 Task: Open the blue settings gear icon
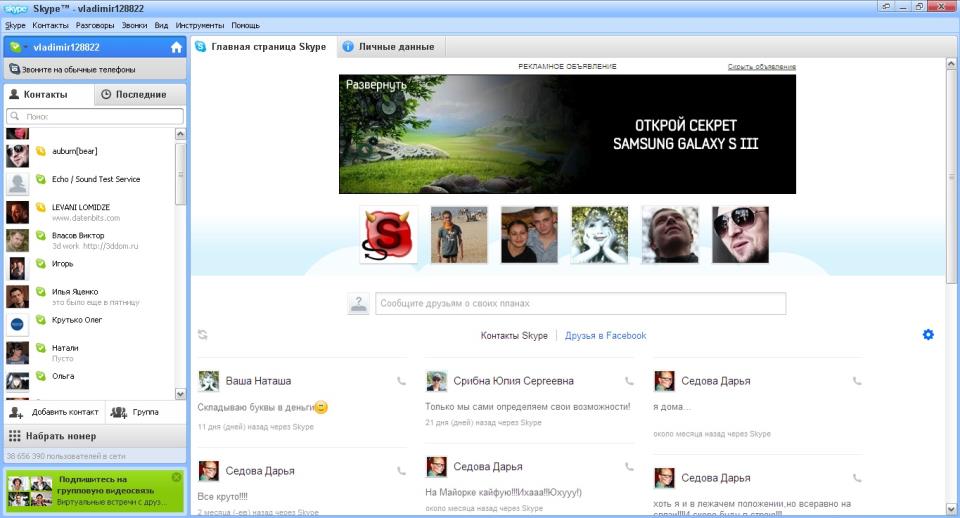[x=928, y=334]
